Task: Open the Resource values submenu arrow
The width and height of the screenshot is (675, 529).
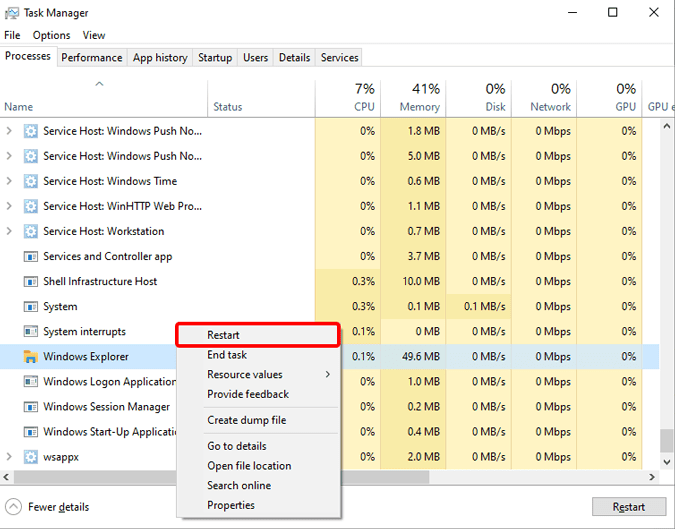Action: coord(328,374)
